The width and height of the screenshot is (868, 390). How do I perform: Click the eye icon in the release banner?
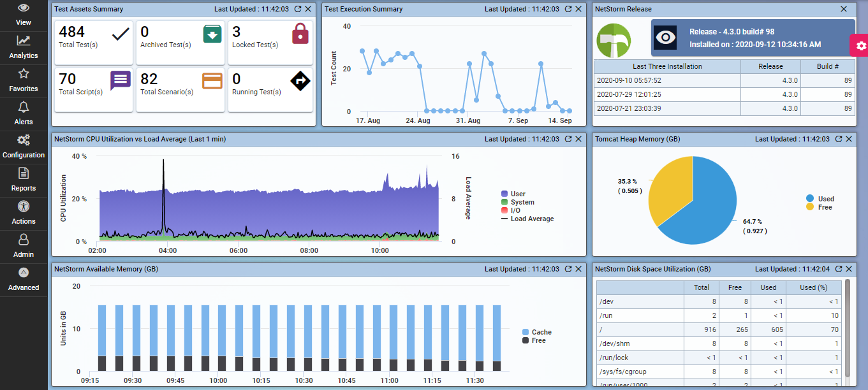(x=666, y=38)
